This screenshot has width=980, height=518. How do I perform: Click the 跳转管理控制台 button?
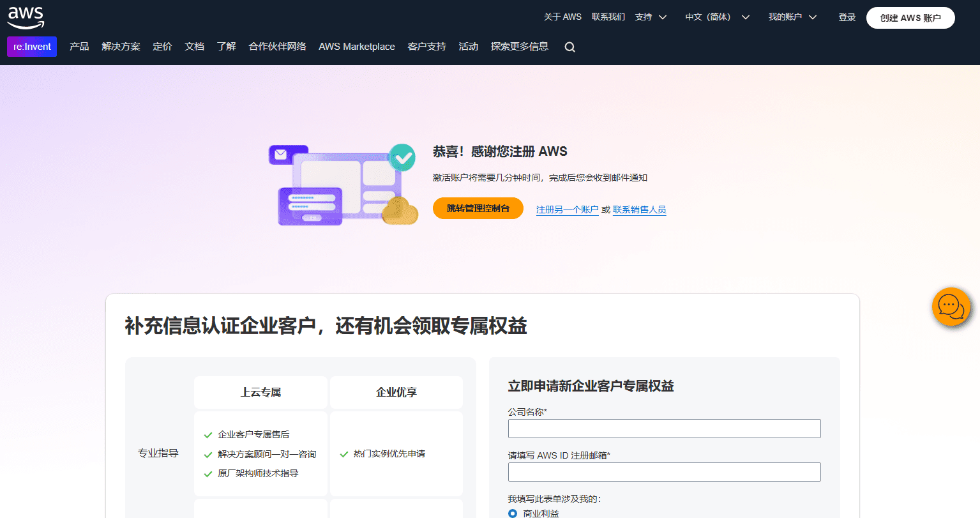(478, 208)
